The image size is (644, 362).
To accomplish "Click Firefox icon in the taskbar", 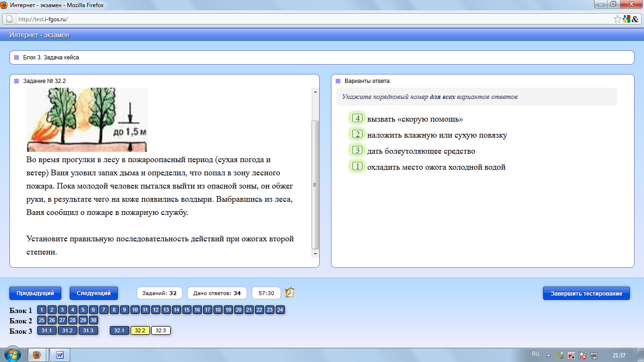I will 37,355.
